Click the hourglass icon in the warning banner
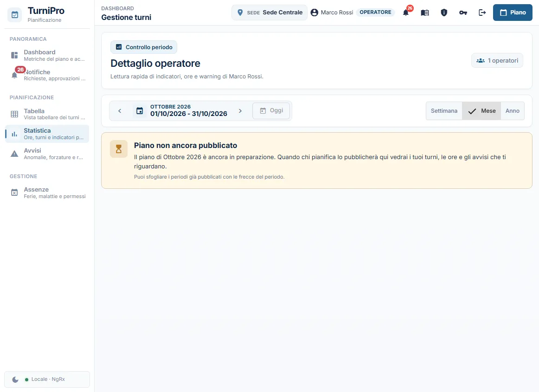539x392 pixels. tap(119, 149)
